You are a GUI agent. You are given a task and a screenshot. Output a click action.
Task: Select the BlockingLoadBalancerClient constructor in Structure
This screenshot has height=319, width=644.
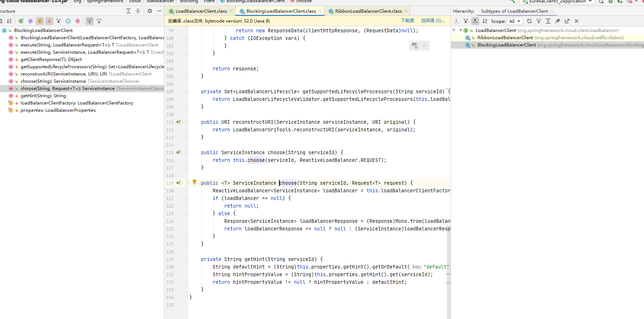pyautogui.click(x=82, y=38)
